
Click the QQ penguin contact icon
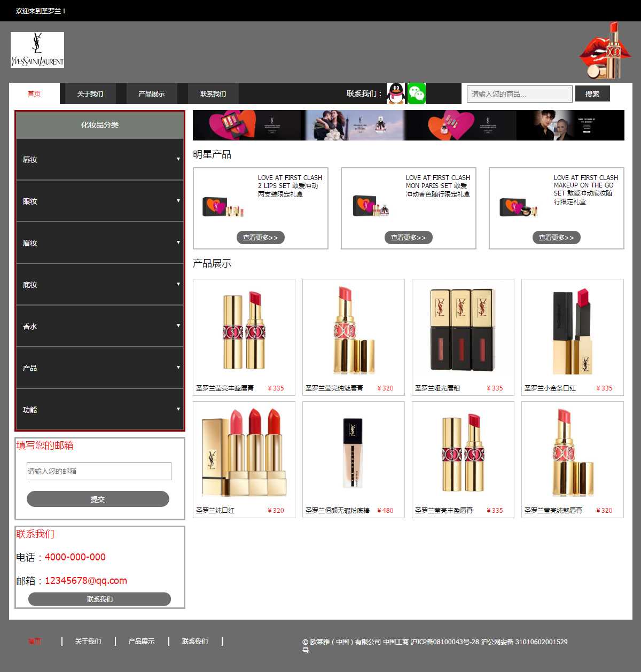pyautogui.click(x=396, y=93)
